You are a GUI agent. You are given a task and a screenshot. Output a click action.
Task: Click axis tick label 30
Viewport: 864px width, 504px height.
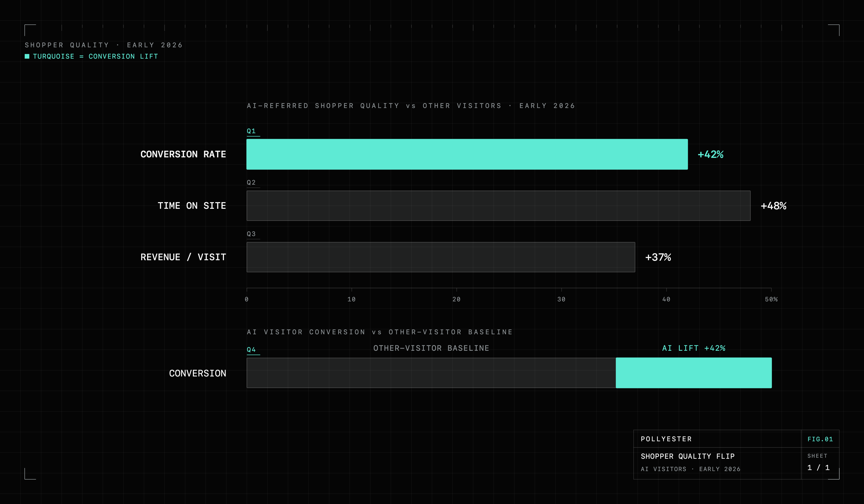[561, 299]
